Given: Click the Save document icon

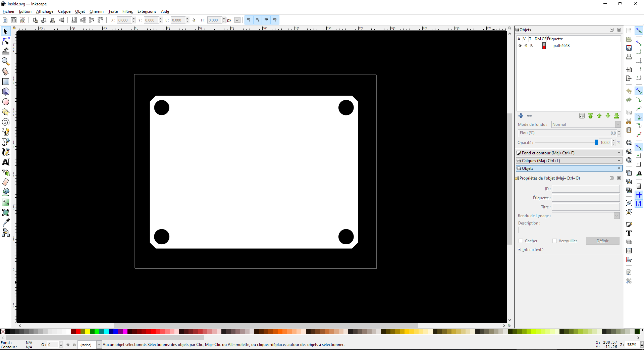Looking at the screenshot, I should 629,48.
